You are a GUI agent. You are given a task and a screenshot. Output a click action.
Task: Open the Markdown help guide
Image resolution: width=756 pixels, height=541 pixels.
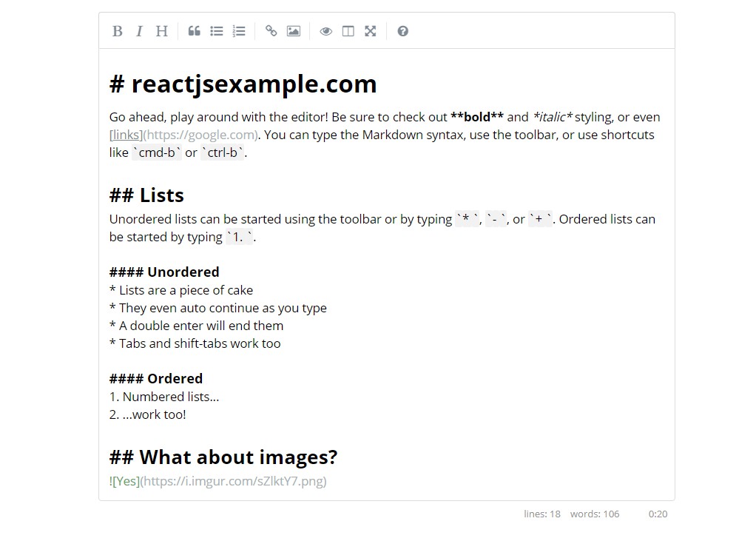(402, 31)
